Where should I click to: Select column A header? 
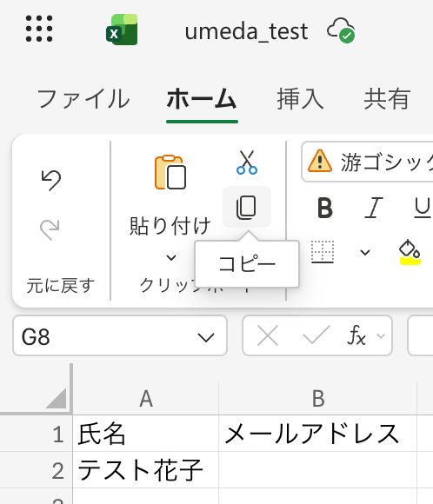click(x=146, y=399)
